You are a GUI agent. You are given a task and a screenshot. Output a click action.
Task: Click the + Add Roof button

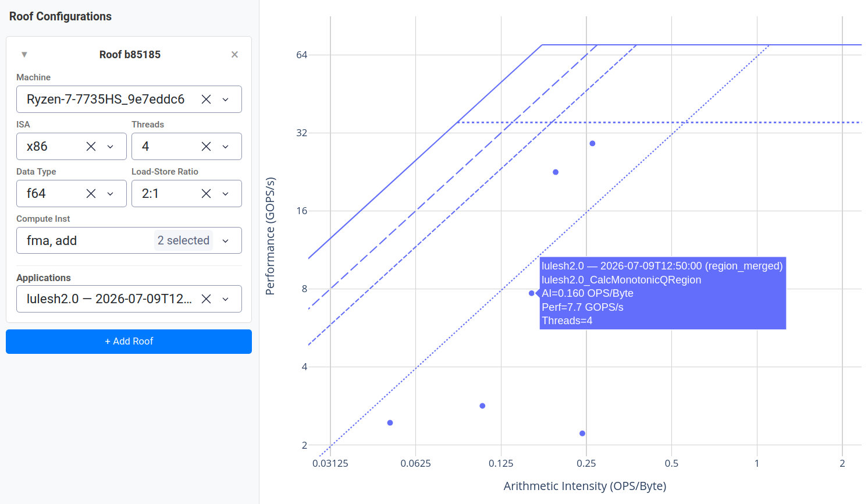129,342
